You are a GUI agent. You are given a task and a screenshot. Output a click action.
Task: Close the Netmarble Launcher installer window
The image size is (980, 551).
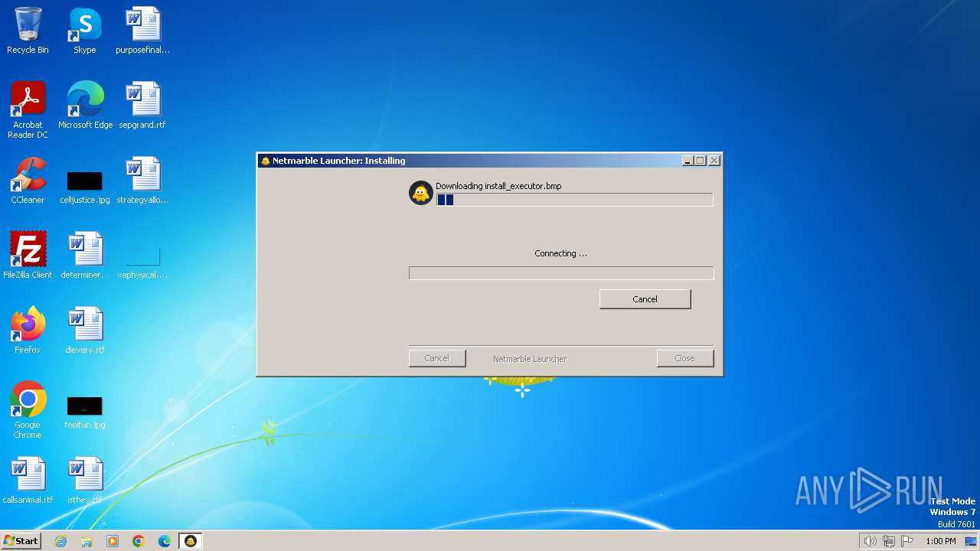(714, 161)
